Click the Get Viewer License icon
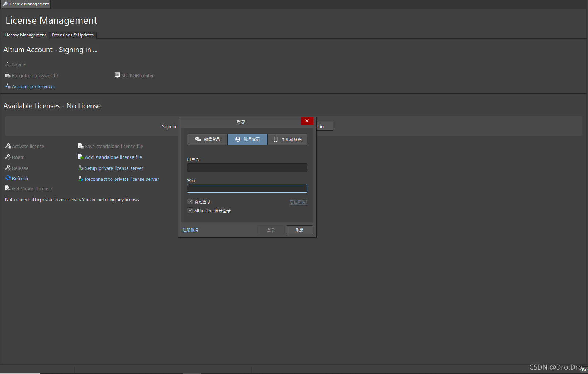588x374 pixels. coord(8,188)
